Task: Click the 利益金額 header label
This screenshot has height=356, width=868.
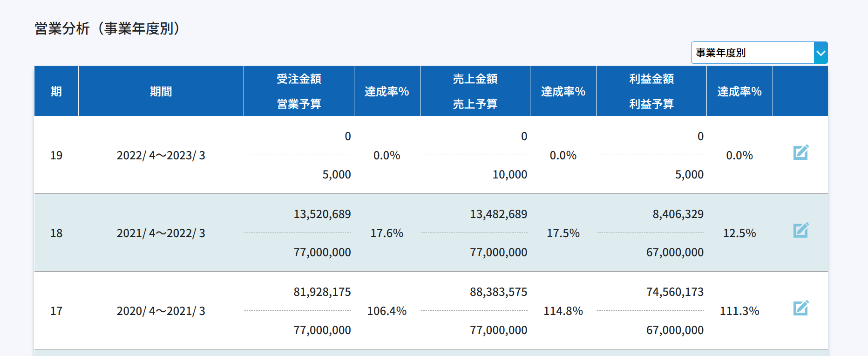Action: point(651,79)
